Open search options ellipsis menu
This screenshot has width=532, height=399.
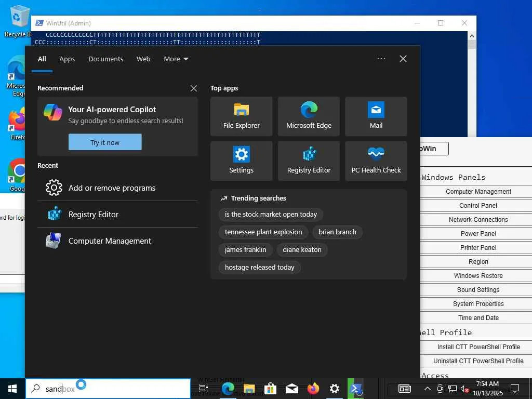point(381,59)
